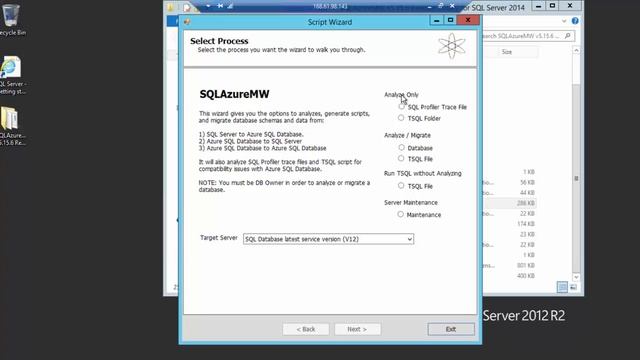Expand the ribbon chevron in the Explorer window
The height and width of the screenshot is (360, 640).
[x=564, y=21]
